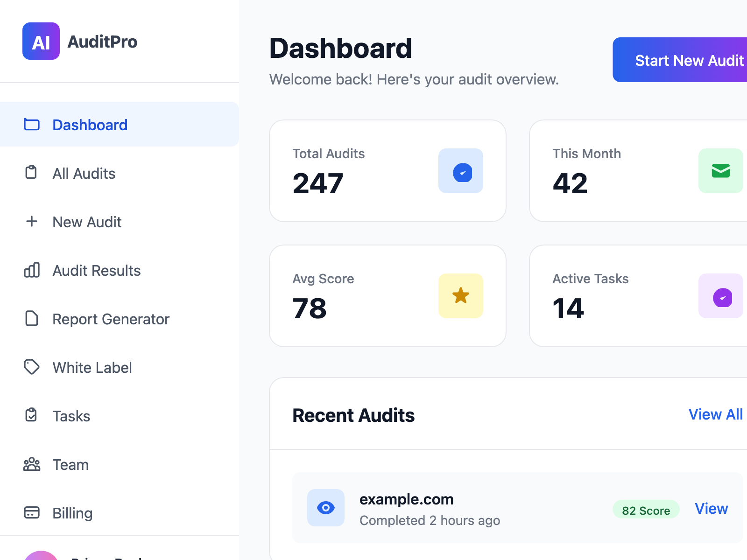The width and height of the screenshot is (747, 560).
Task: Open the Report Generator page
Action: (x=120, y=318)
